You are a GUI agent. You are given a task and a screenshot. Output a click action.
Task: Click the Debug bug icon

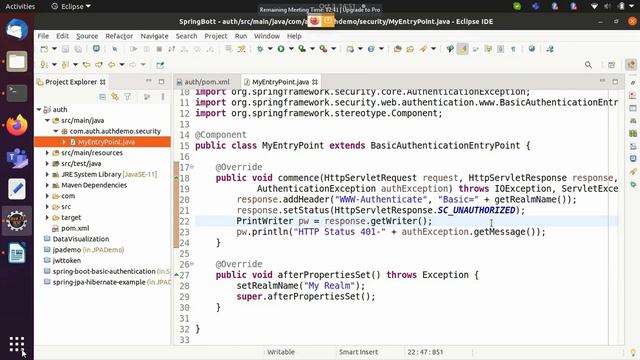pos(260,49)
